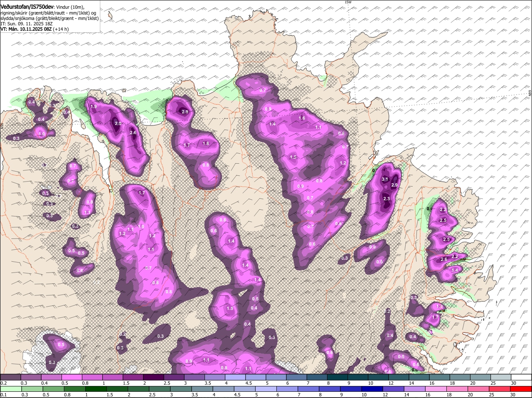
Task: Click the dark teal 8–9 upper scale swatch
Action: (x=338, y=377)
